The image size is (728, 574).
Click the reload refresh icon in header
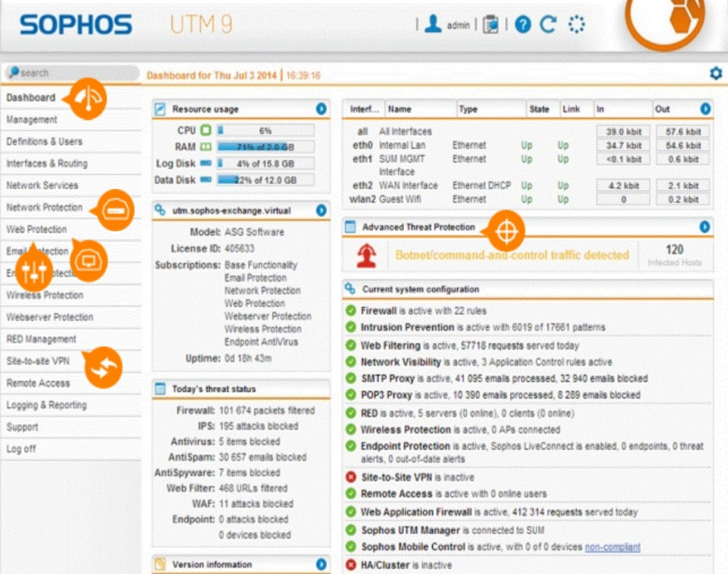(x=549, y=24)
